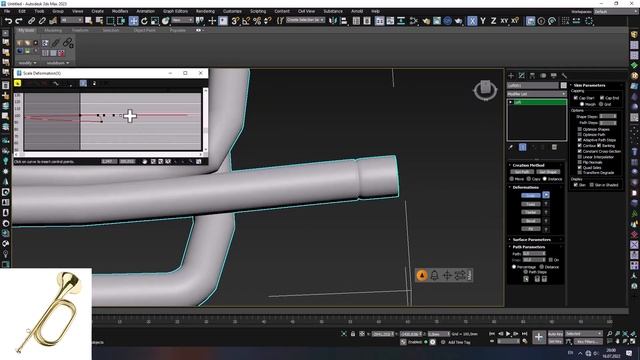Open the Render Setup teapot icon

[x=426, y=20]
